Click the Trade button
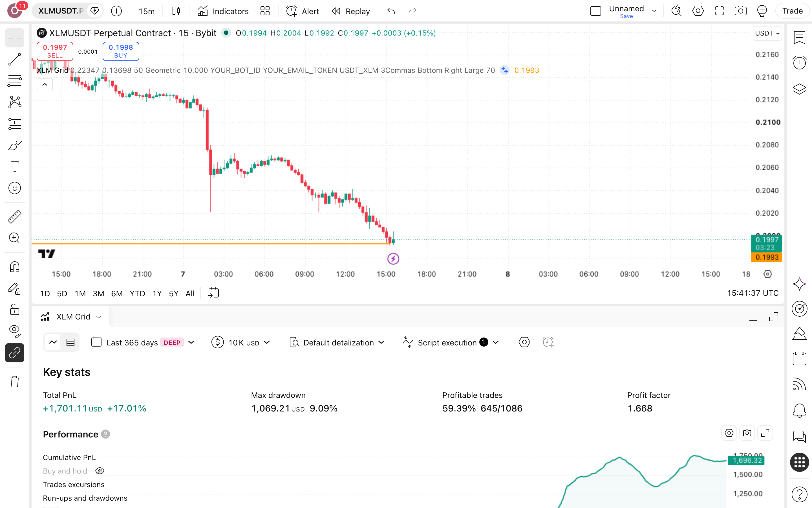Image resolution: width=812 pixels, height=508 pixels. [792, 11]
